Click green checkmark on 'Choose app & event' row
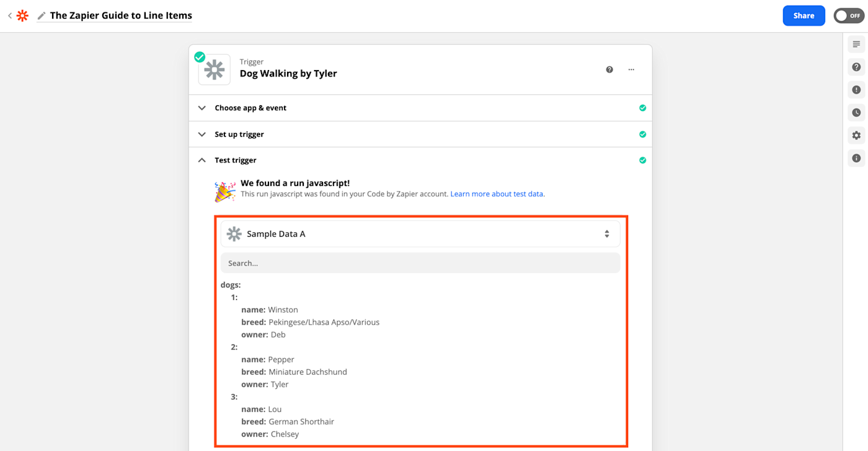The width and height of the screenshot is (868, 451). coord(642,108)
